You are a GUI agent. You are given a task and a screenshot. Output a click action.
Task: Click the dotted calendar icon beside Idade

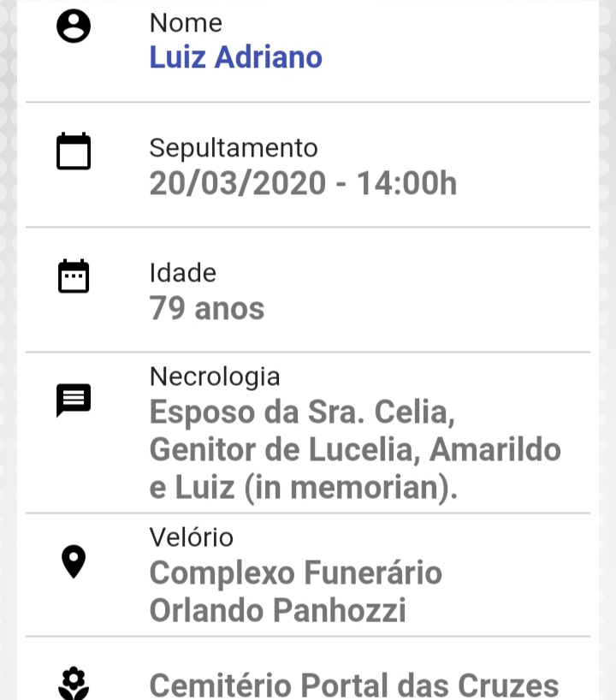pyautogui.click(x=74, y=276)
